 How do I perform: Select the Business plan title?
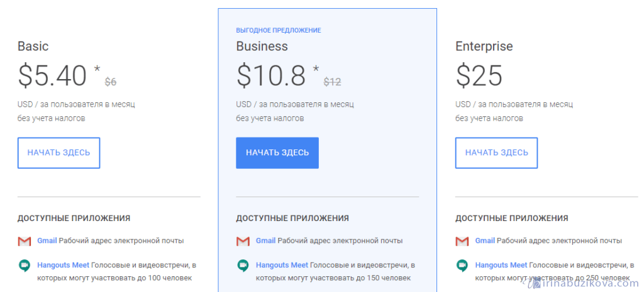click(262, 46)
